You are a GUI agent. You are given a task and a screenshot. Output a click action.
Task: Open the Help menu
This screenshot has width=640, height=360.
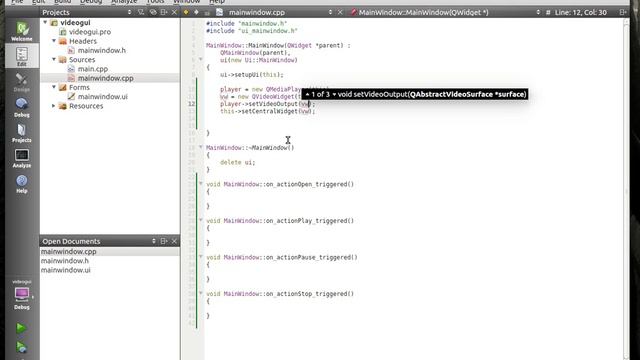217,2
